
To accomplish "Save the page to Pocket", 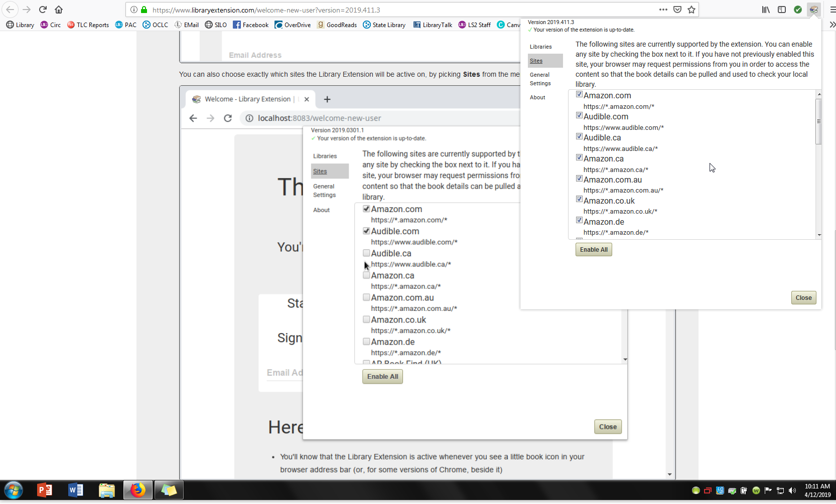I will pos(677,10).
